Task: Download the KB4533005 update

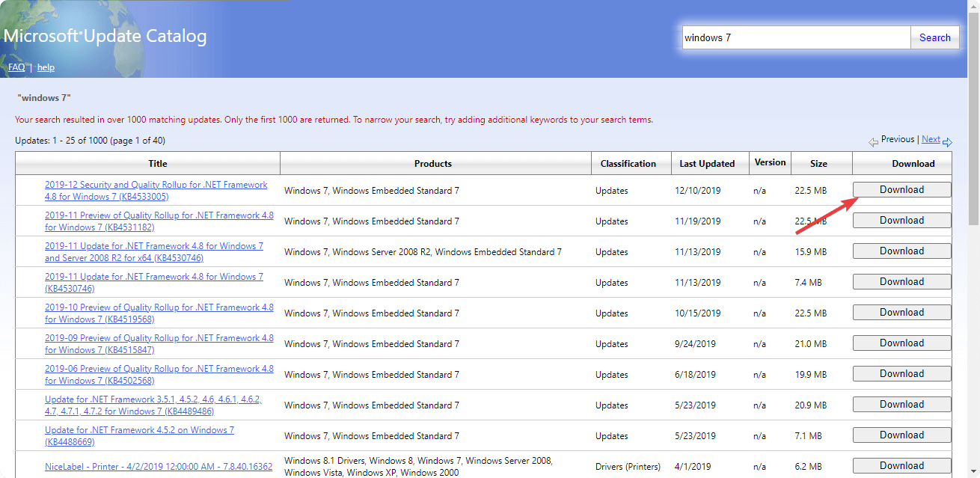Action: point(902,190)
